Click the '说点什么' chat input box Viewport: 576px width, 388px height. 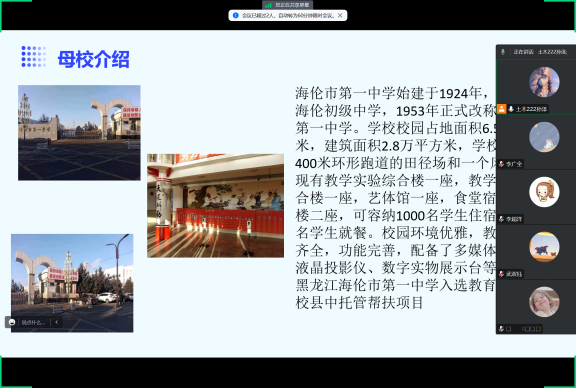pos(33,323)
